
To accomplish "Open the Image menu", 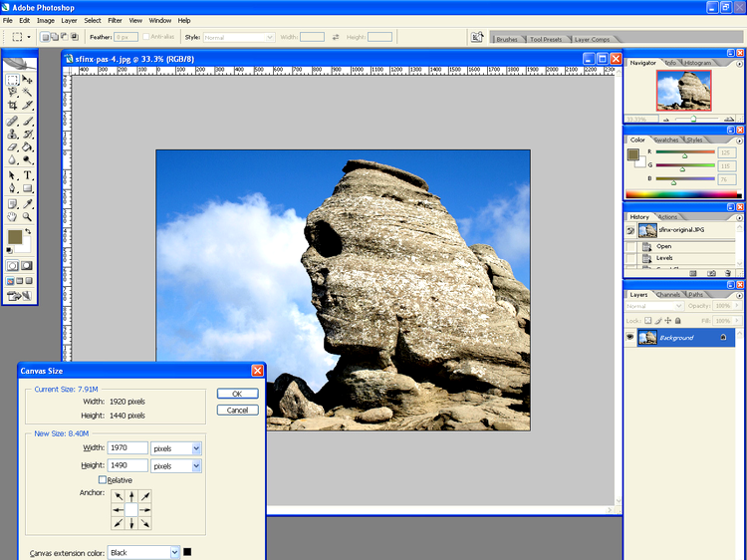I will pyautogui.click(x=46, y=21).
